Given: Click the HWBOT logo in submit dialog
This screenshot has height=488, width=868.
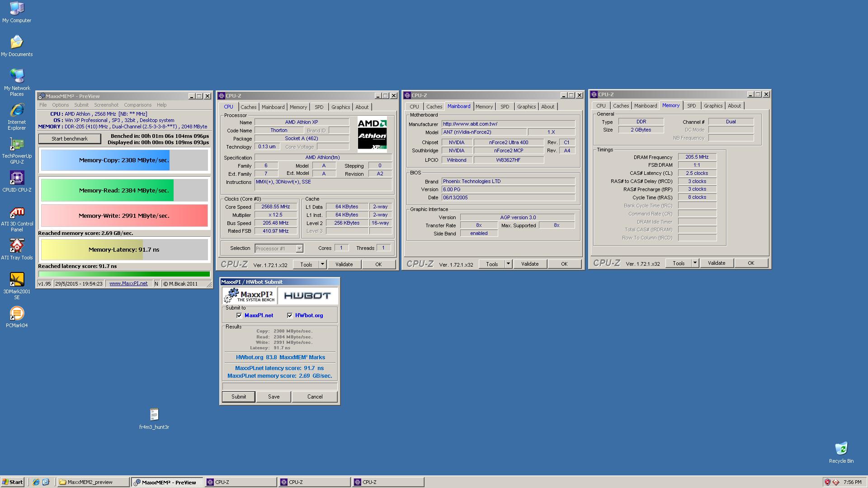Looking at the screenshot, I should coord(307,296).
